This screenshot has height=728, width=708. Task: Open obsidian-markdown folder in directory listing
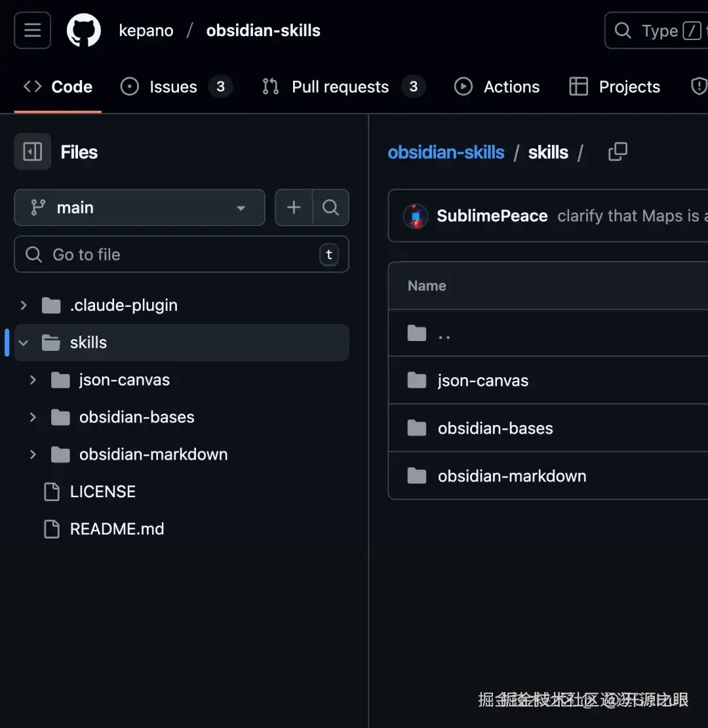pos(512,476)
